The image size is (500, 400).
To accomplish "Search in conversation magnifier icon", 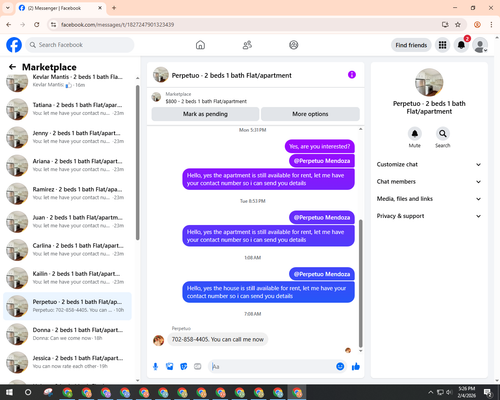I will 443,134.
